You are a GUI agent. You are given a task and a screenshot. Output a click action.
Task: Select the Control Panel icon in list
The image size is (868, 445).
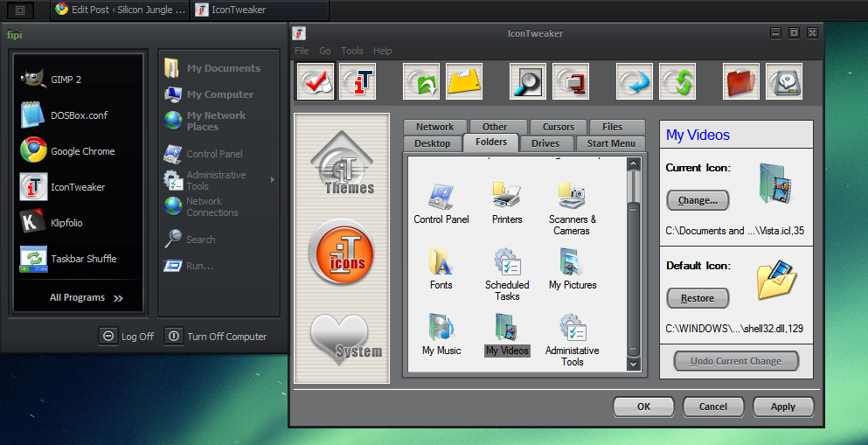click(441, 205)
